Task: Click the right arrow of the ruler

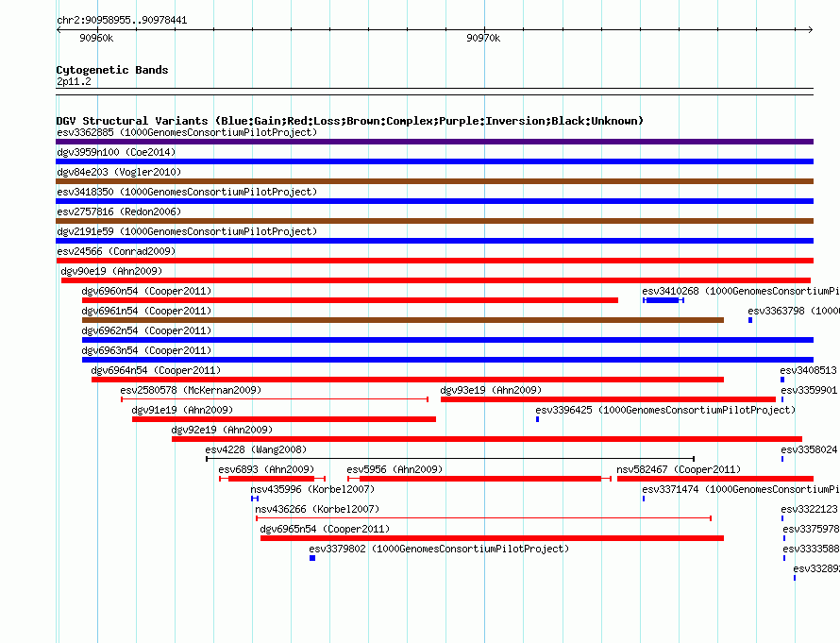Action: coord(811,29)
